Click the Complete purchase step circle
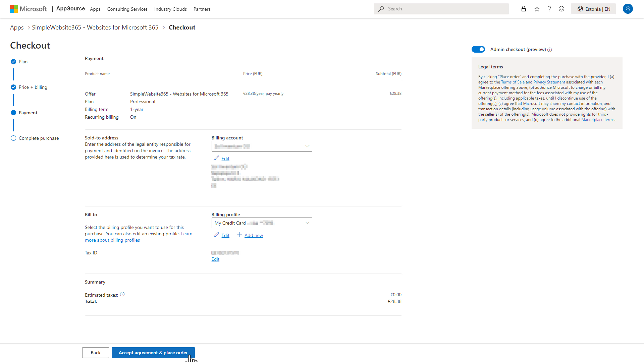Viewport: 644px width, 362px height. pos(13,138)
